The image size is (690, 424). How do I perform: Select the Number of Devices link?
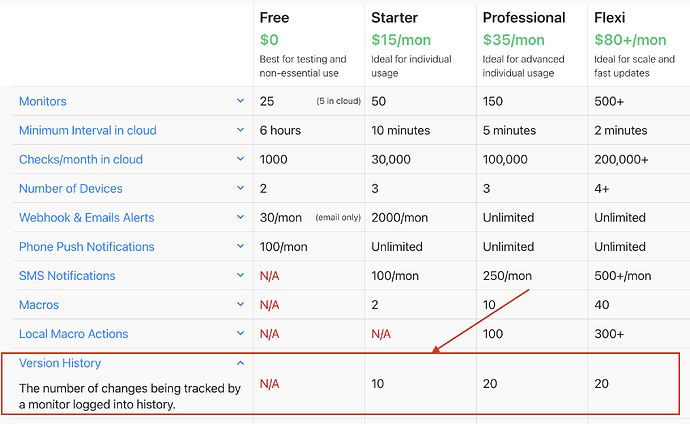pos(70,188)
